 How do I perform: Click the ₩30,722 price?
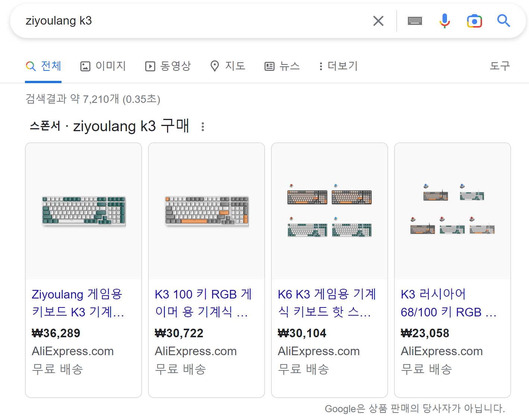point(179,333)
